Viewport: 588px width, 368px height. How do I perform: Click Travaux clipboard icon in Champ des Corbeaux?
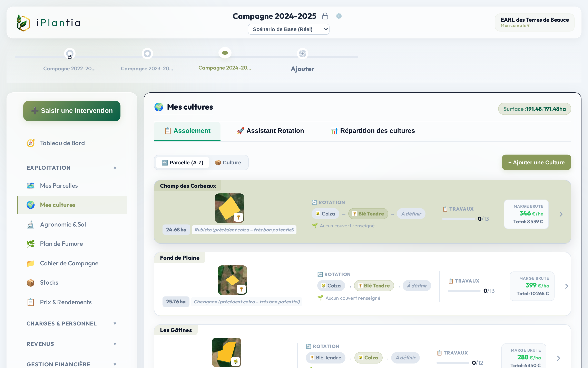[x=445, y=209]
